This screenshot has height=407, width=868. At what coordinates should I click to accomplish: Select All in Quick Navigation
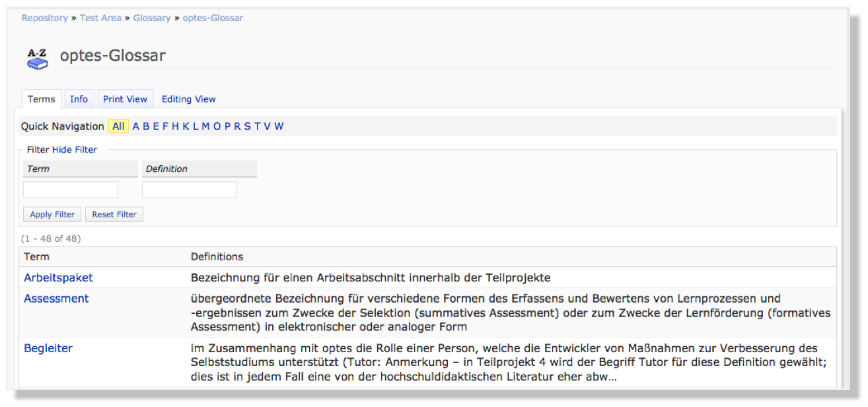118,126
